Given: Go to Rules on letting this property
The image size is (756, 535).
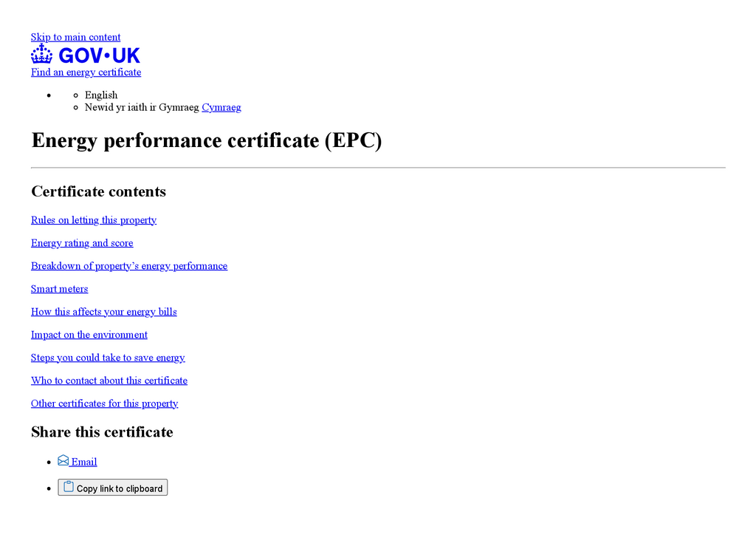Looking at the screenshot, I should [94, 220].
